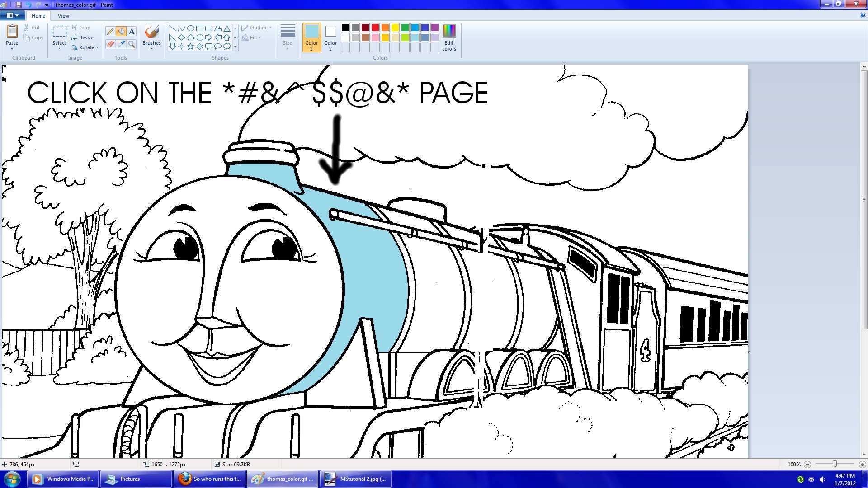The width and height of the screenshot is (868, 488).
Task: Choose the Hexagon shape
Action: click(x=199, y=37)
